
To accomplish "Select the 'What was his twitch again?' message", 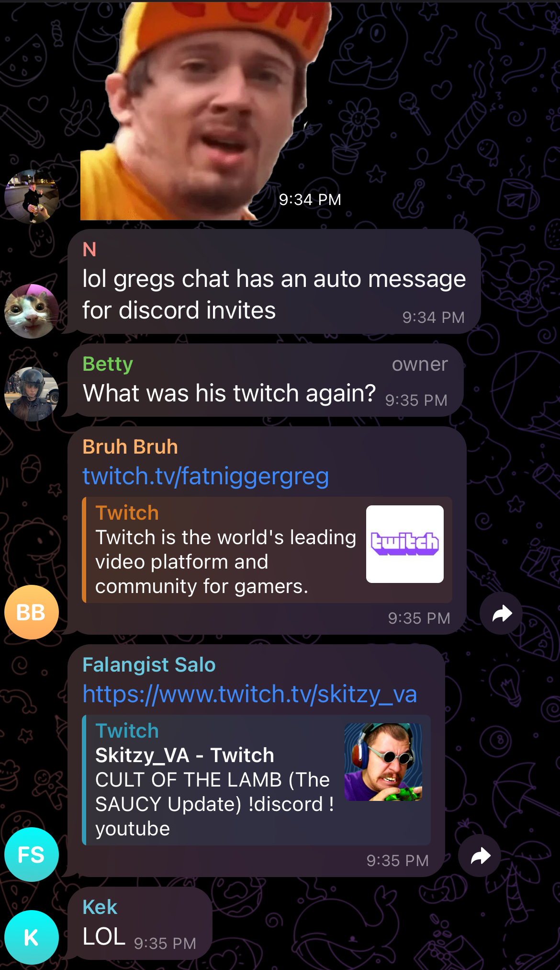I will tap(266, 380).
